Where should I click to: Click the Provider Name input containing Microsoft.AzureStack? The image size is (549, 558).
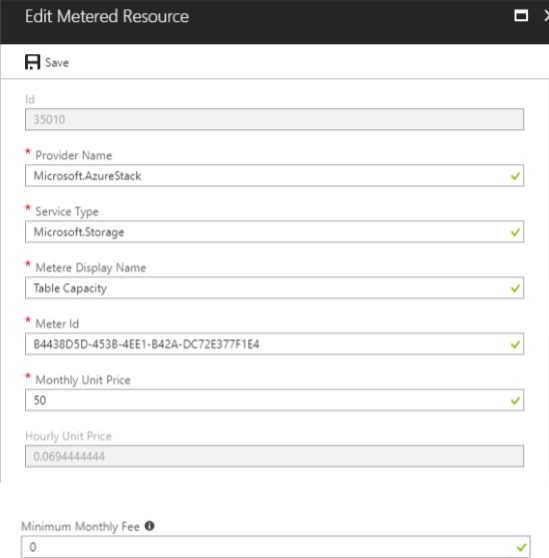pyautogui.click(x=274, y=175)
